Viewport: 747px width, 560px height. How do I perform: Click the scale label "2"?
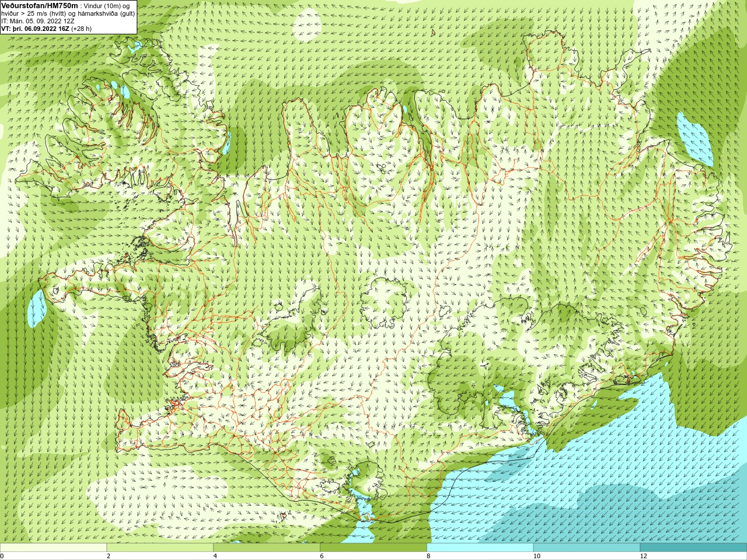109,556
